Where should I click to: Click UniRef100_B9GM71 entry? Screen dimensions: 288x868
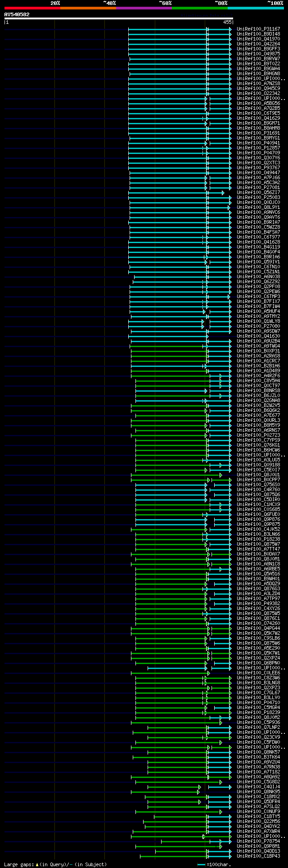coord(258,123)
